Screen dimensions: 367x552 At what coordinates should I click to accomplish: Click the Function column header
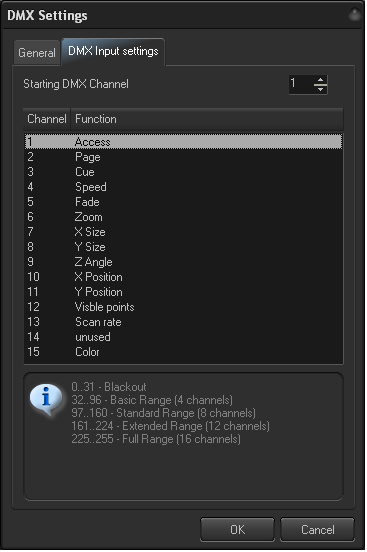point(207,119)
